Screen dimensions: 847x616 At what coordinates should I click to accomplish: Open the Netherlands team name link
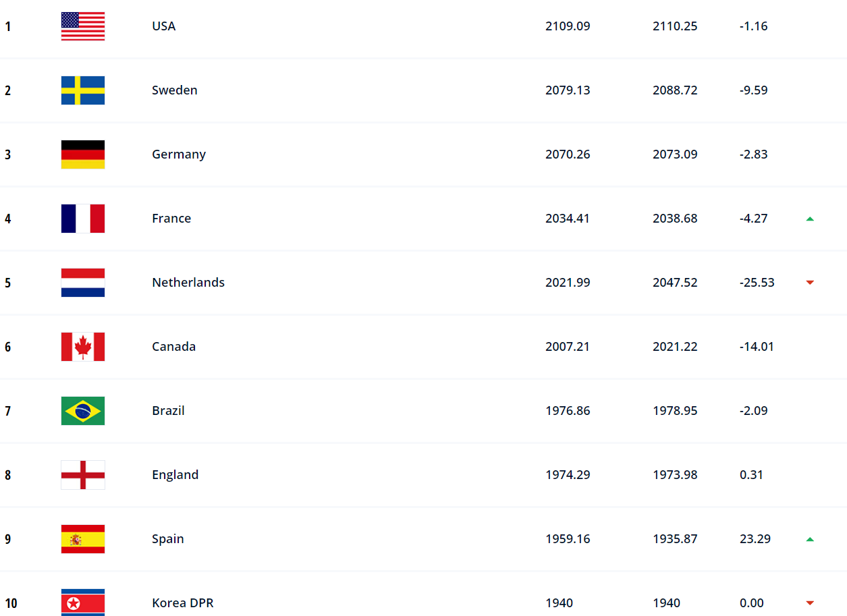pos(188,283)
